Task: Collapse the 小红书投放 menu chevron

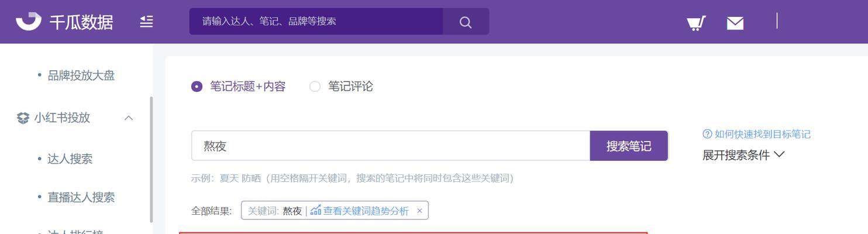Action: tap(129, 118)
